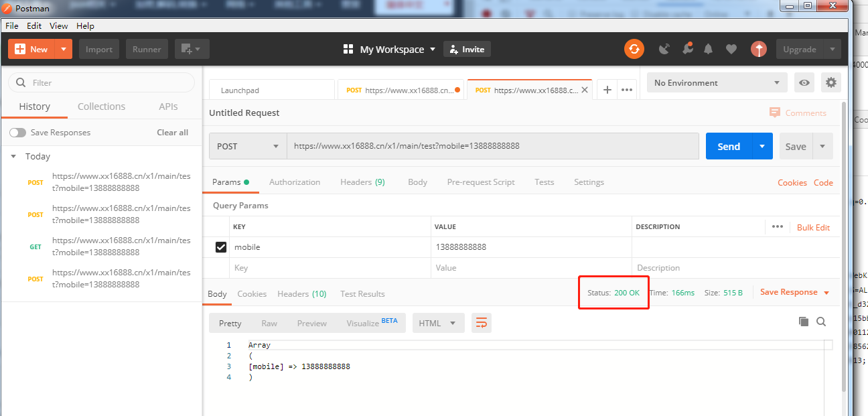Show the response Cookies tab
868x416 pixels.
[252, 293]
